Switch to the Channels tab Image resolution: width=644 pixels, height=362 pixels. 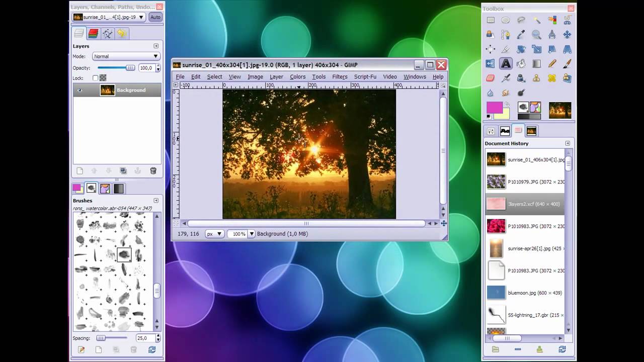[93, 34]
